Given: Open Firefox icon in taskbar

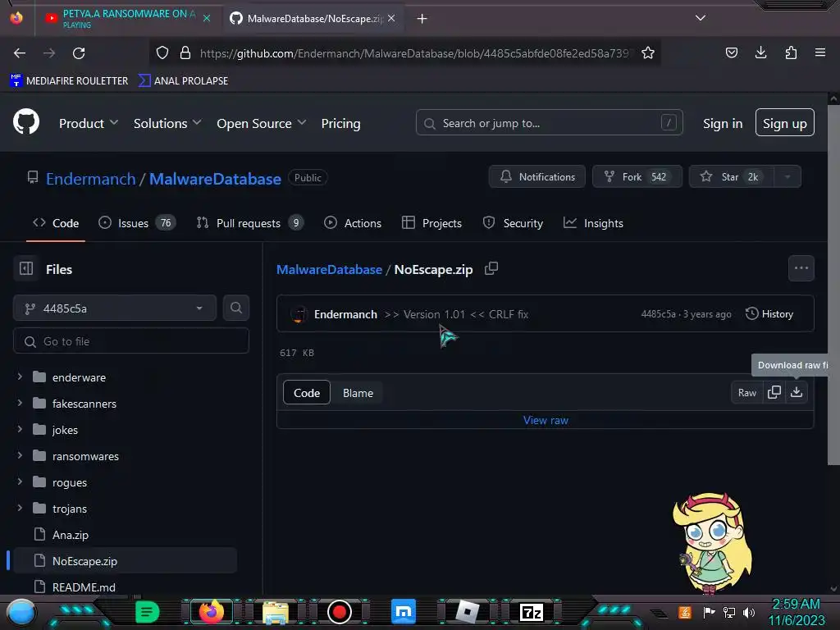Looking at the screenshot, I should point(212,612).
